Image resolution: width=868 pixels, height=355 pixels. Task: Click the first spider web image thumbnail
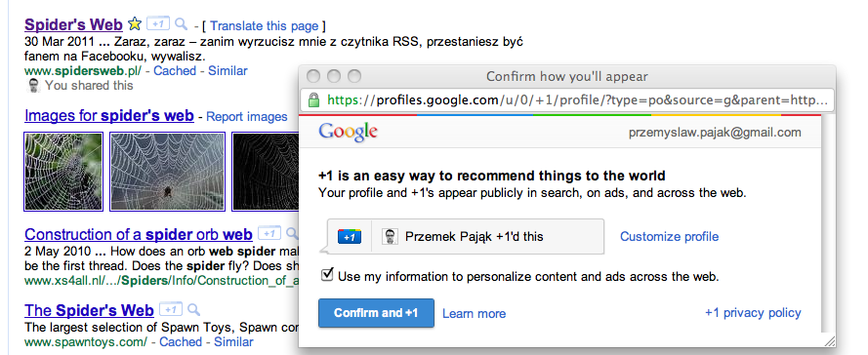pyautogui.click(x=63, y=172)
